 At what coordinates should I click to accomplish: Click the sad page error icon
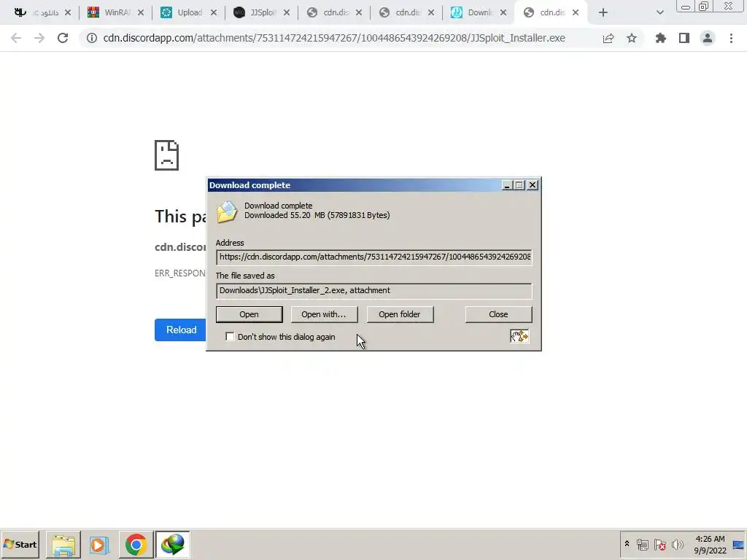[167, 155]
